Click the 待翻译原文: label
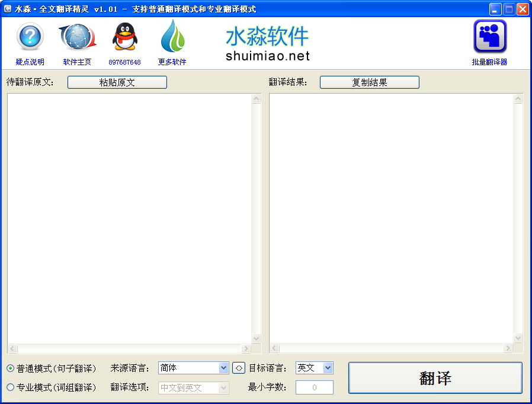The image size is (532, 404). click(x=30, y=82)
